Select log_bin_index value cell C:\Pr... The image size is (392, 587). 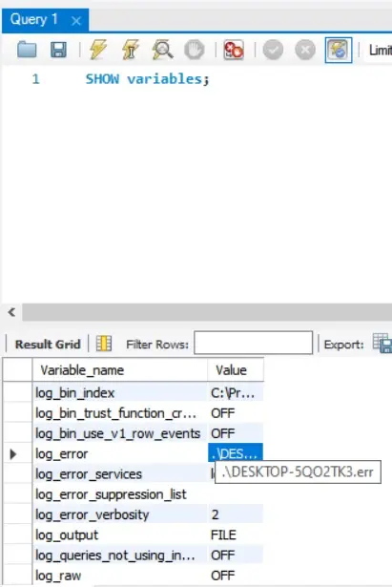pyautogui.click(x=236, y=392)
